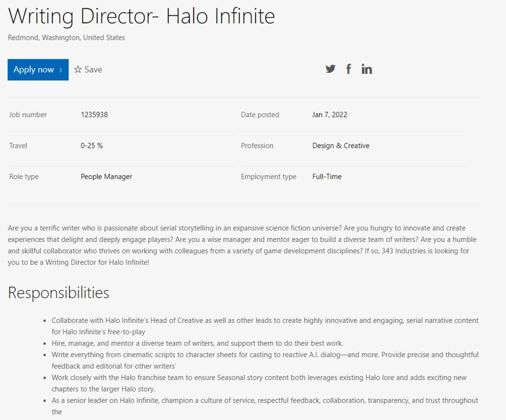Click the 'Travel' label
The image size is (506, 420).
pos(18,146)
